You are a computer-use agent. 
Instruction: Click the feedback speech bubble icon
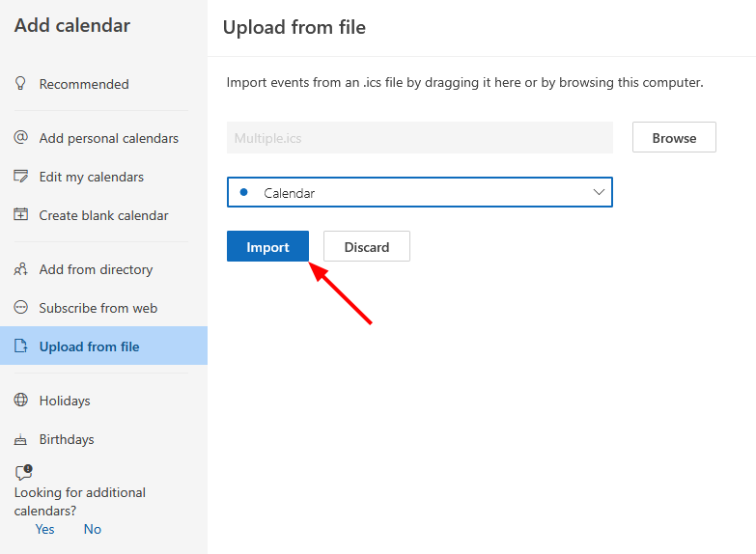pos(23,472)
